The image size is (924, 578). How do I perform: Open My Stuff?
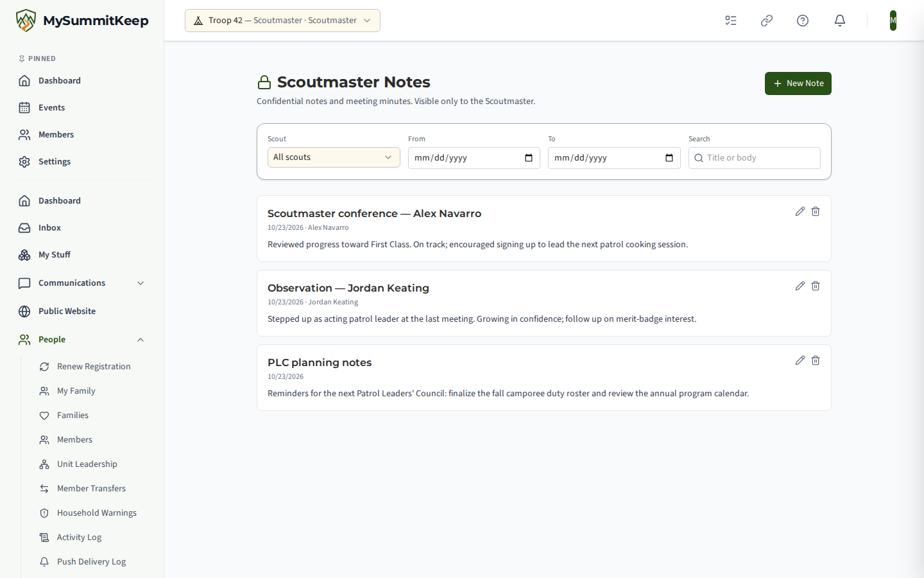[82, 255]
